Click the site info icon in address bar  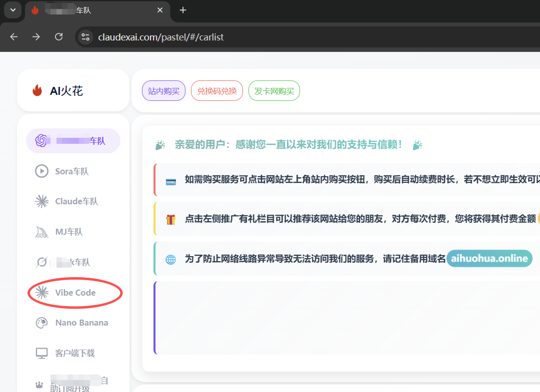[85, 37]
